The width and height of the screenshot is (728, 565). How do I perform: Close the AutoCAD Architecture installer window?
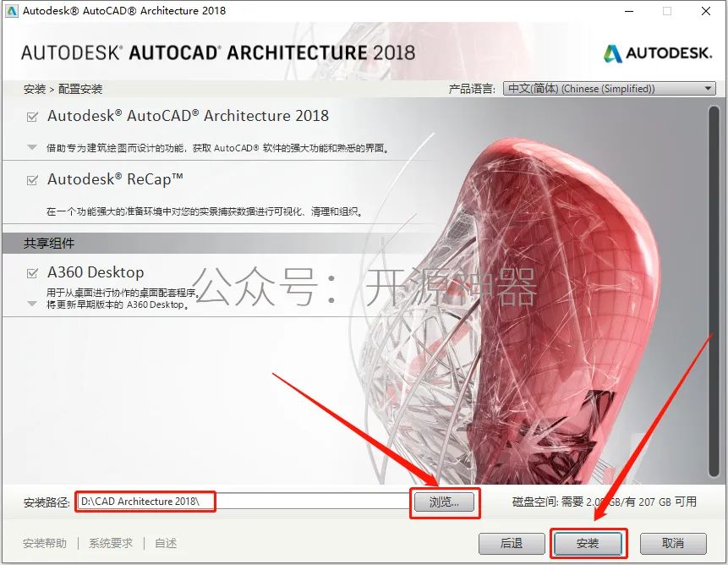(705, 11)
